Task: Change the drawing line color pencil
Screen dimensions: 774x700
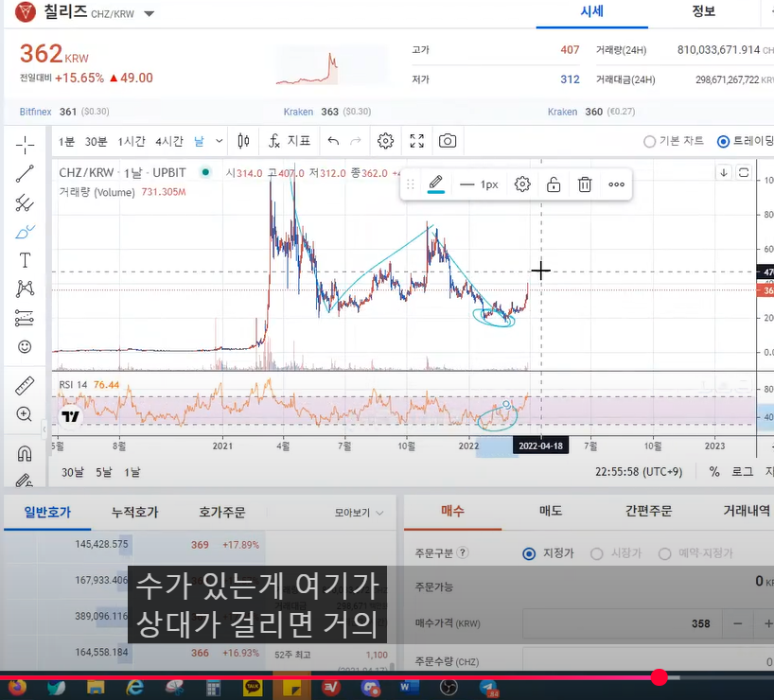Action: click(x=436, y=184)
